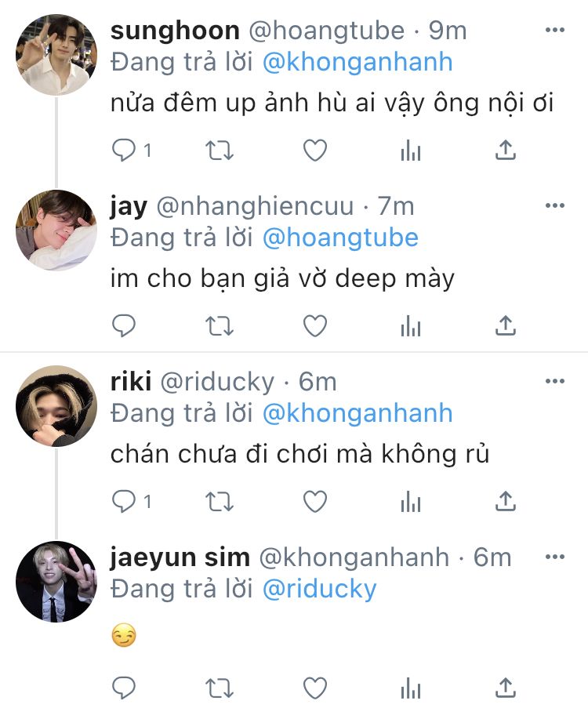Like sunghoon's tweet
Viewport: 588px width, 708px height.
pyautogui.click(x=314, y=150)
